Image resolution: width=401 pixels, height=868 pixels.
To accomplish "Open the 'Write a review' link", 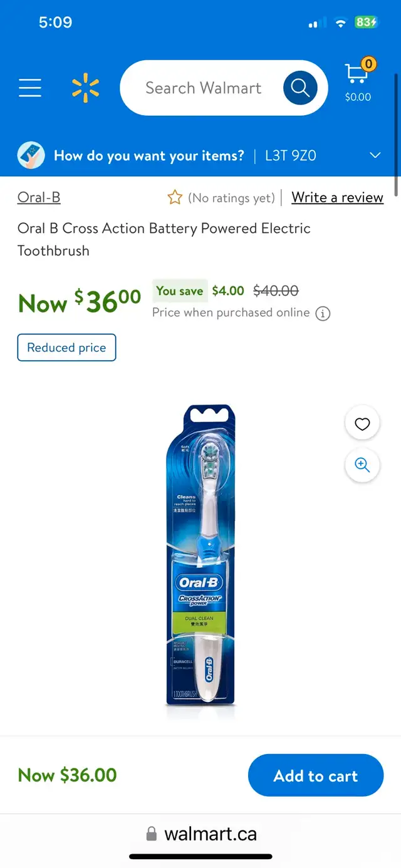I will click(337, 197).
